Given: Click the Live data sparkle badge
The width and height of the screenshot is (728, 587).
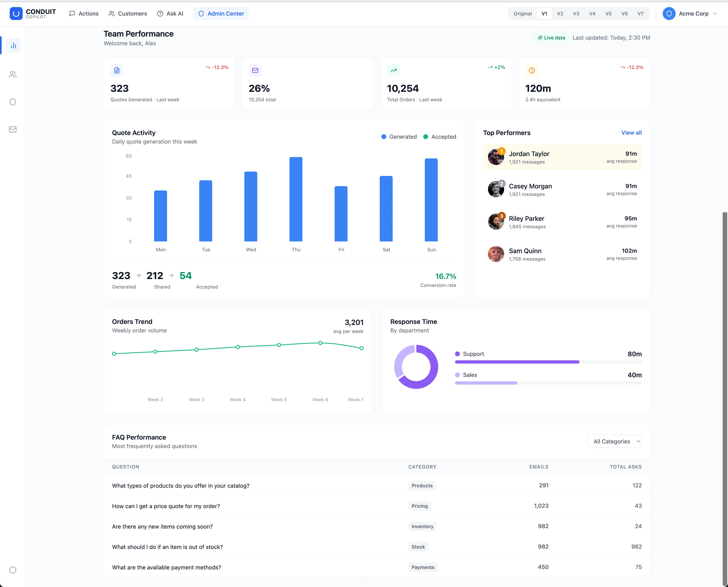Looking at the screenshot, I should 551,38.
